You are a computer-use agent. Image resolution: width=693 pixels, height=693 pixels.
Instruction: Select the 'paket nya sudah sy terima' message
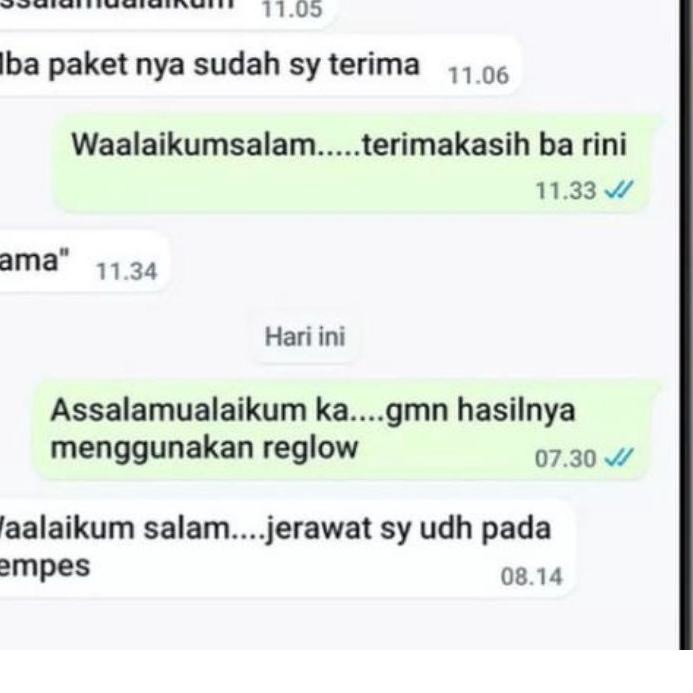click(261, 65)
